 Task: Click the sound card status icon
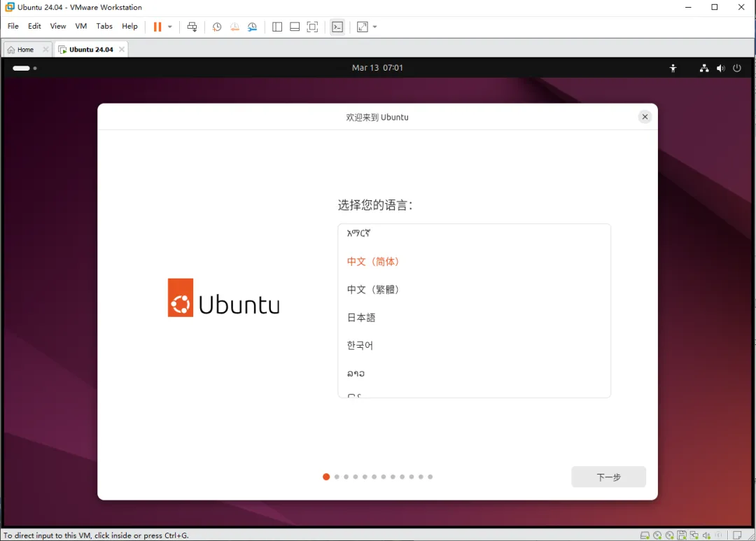[x=706, y=535]
